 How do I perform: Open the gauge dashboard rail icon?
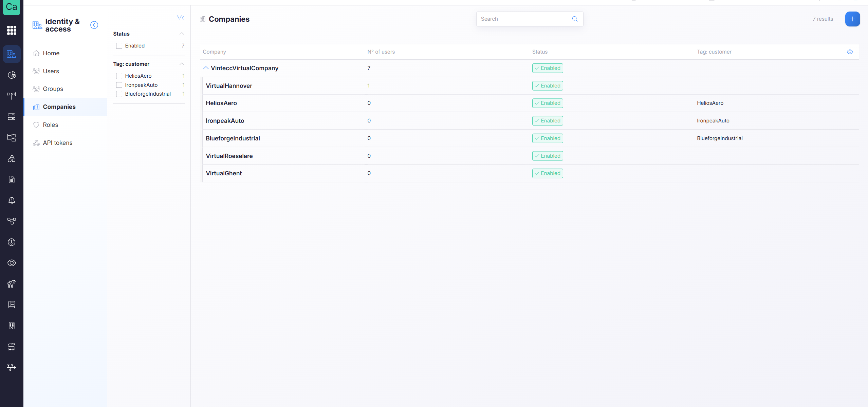(12, 242)
